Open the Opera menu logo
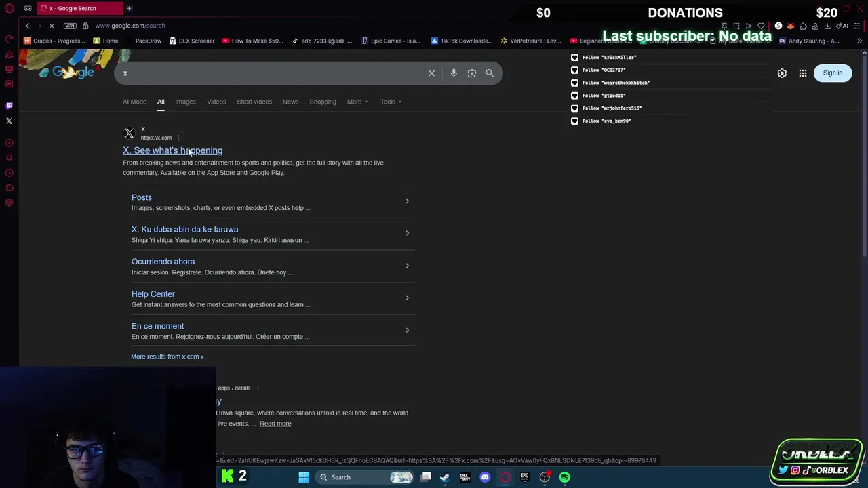 click(9, 8)
